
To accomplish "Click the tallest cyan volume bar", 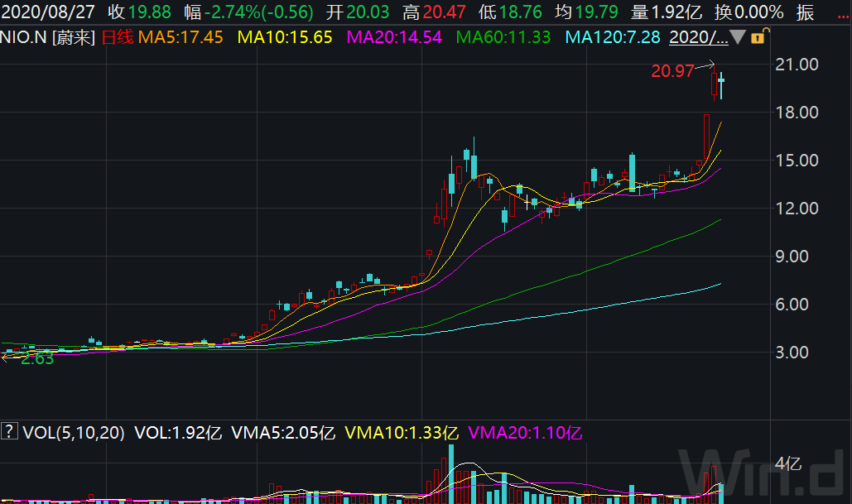I will pos(451,474).
